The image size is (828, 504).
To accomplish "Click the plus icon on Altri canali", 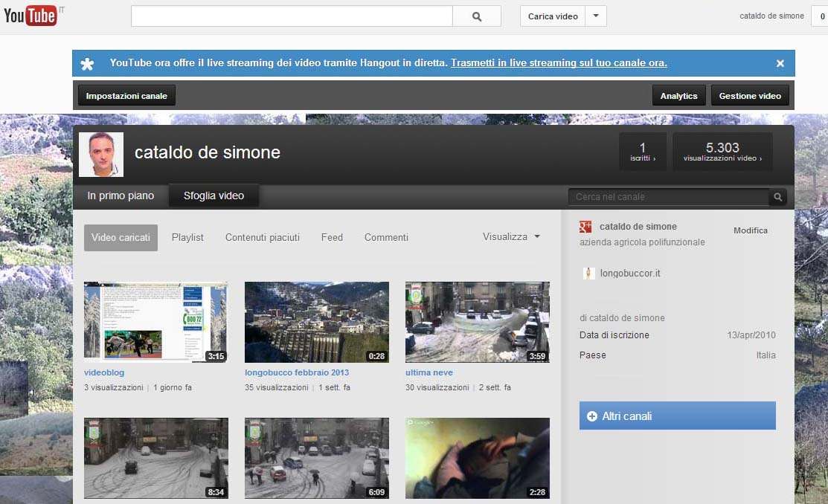I will coord(592,416).
